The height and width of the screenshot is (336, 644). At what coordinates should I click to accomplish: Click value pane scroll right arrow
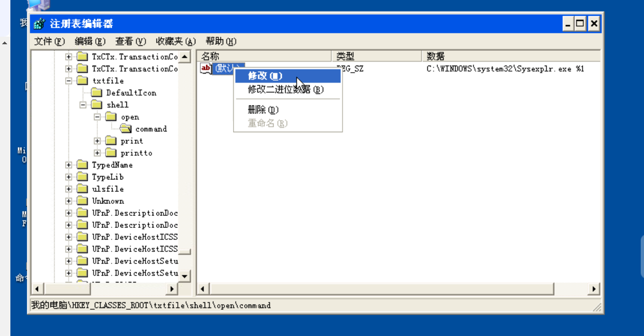click(594, 289)
